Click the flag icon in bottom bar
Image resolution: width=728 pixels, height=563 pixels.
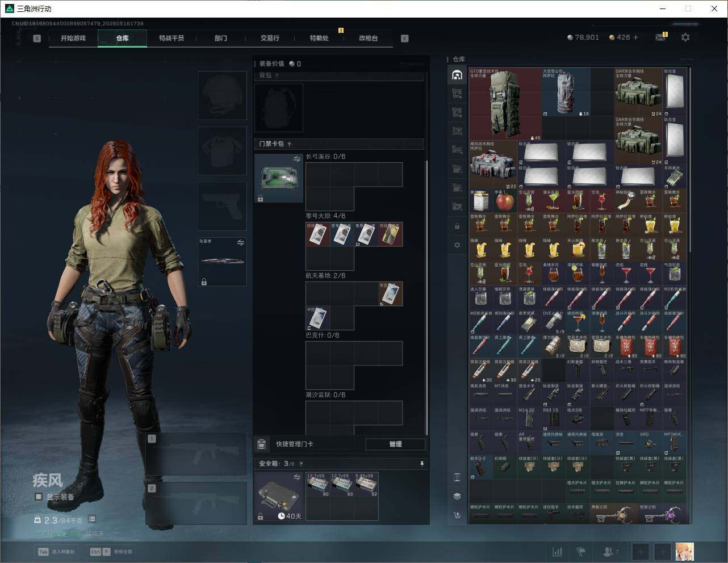581,552
